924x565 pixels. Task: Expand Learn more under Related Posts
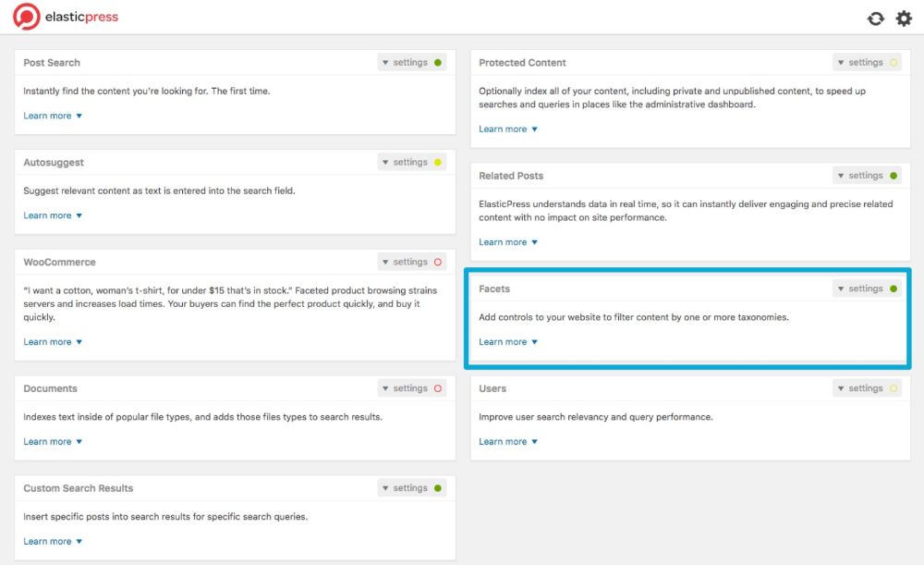pos(508,241)
